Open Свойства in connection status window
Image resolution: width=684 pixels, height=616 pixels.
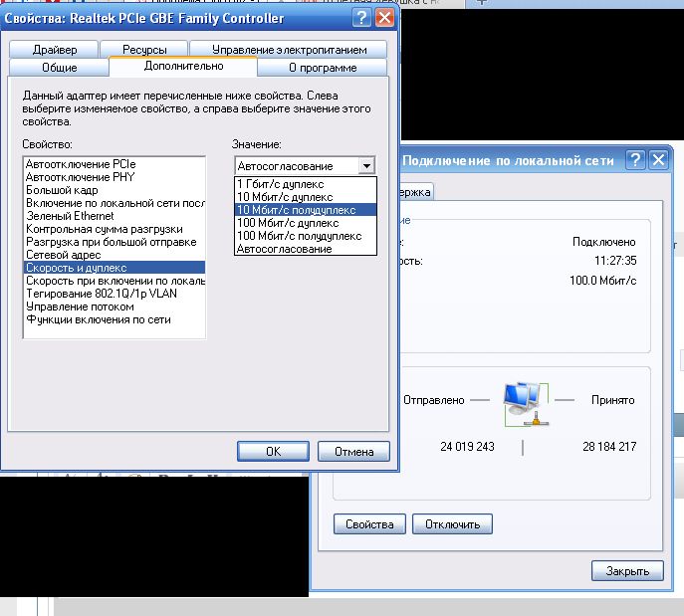tap(369, 524)
